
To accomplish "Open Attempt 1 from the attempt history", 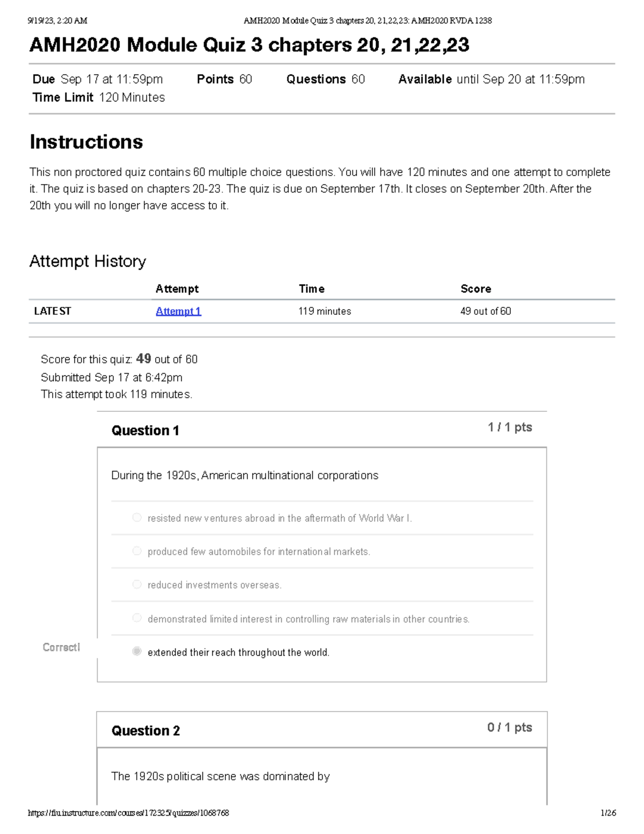I will (x=178, y=311).
